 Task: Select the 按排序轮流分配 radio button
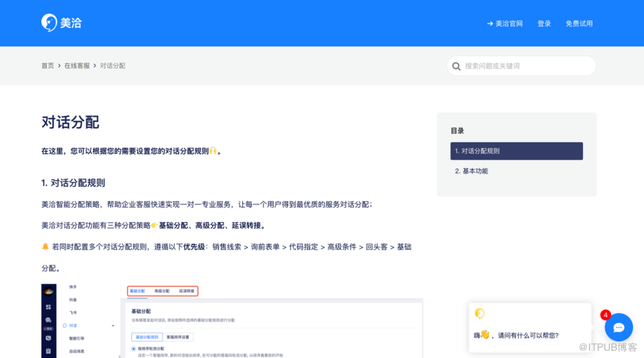click(133, 349)
